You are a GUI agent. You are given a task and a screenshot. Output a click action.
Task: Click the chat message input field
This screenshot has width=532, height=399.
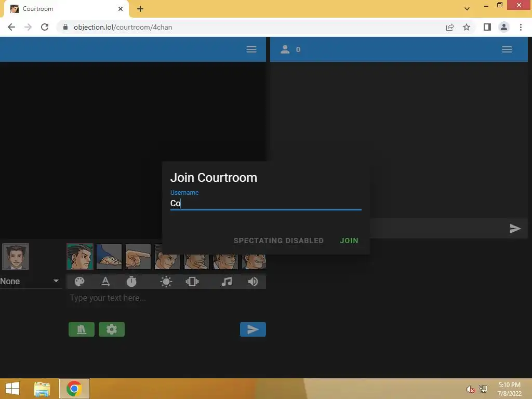(x=437, y=229)
